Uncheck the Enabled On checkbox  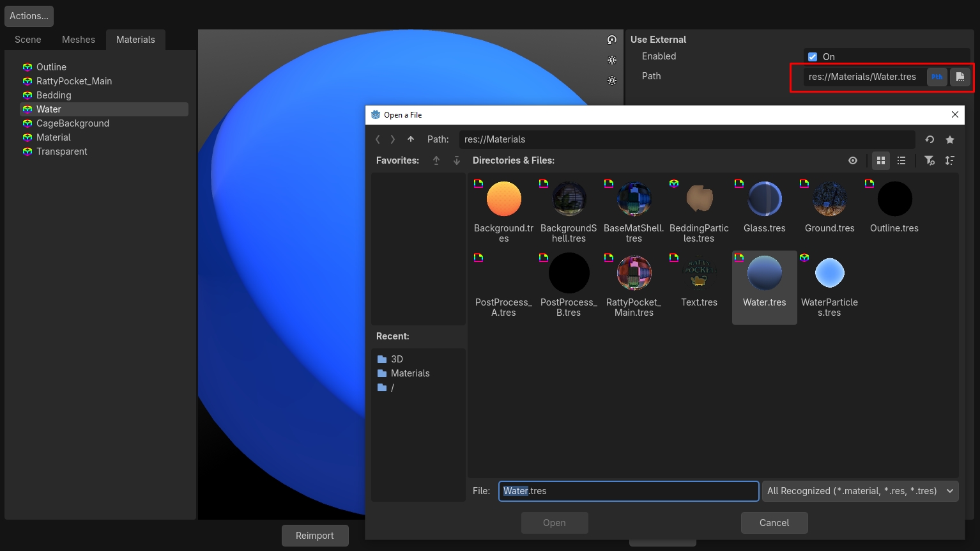pos(813,57)
